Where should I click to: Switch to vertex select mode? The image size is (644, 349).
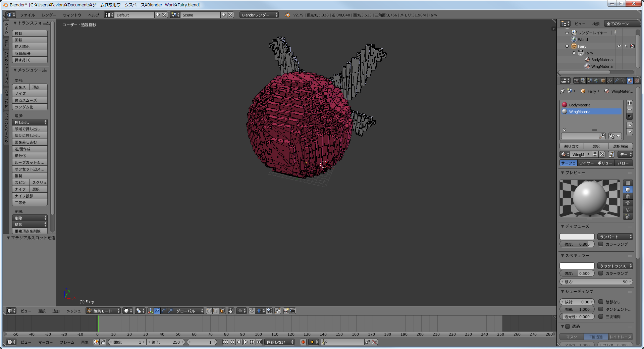click(x=209, y=311)
